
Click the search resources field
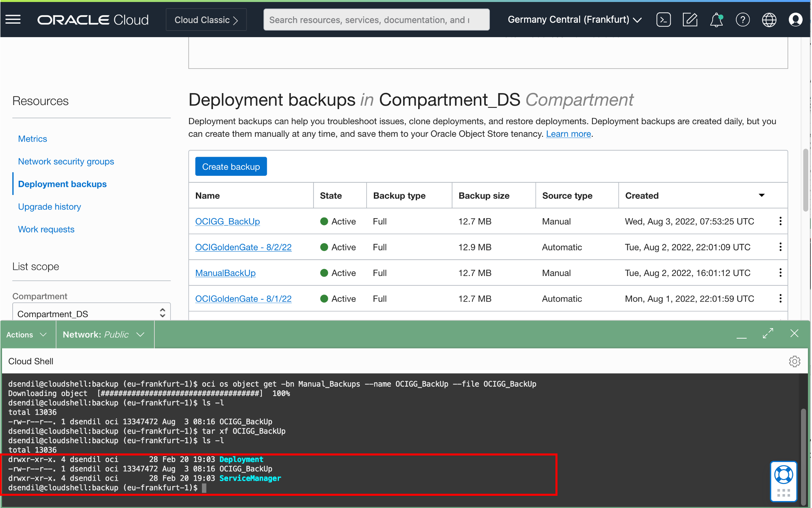[x=376, y=19]
